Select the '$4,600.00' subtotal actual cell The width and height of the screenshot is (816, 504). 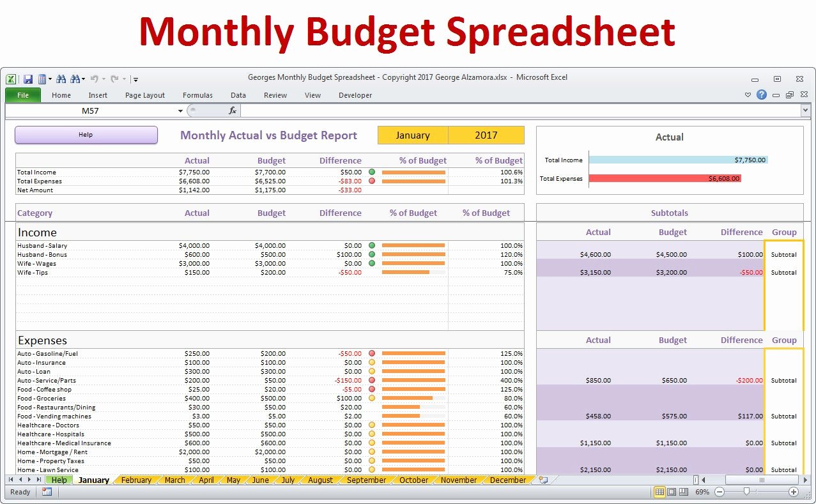click(x=595, y=254)
